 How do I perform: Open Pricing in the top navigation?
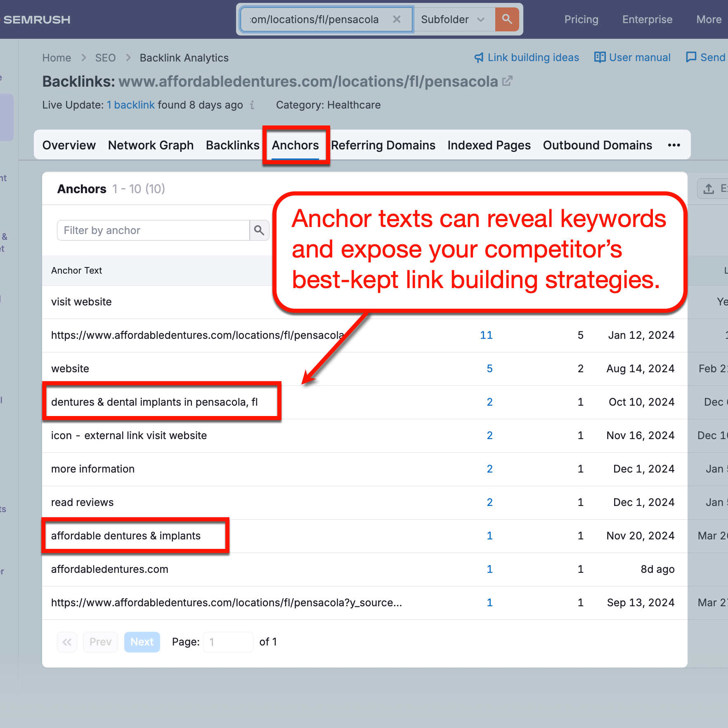pyautogui.click(x=581, y=19)
